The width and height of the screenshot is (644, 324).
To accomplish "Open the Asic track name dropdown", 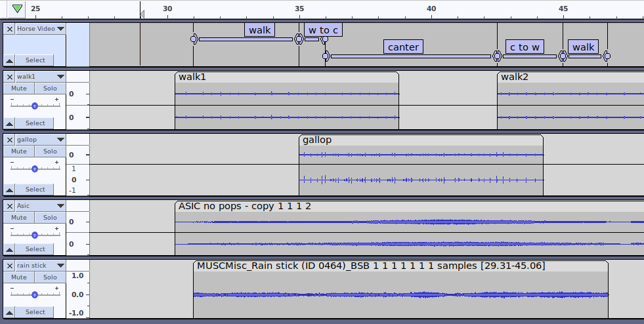I will tap(60, 206).
